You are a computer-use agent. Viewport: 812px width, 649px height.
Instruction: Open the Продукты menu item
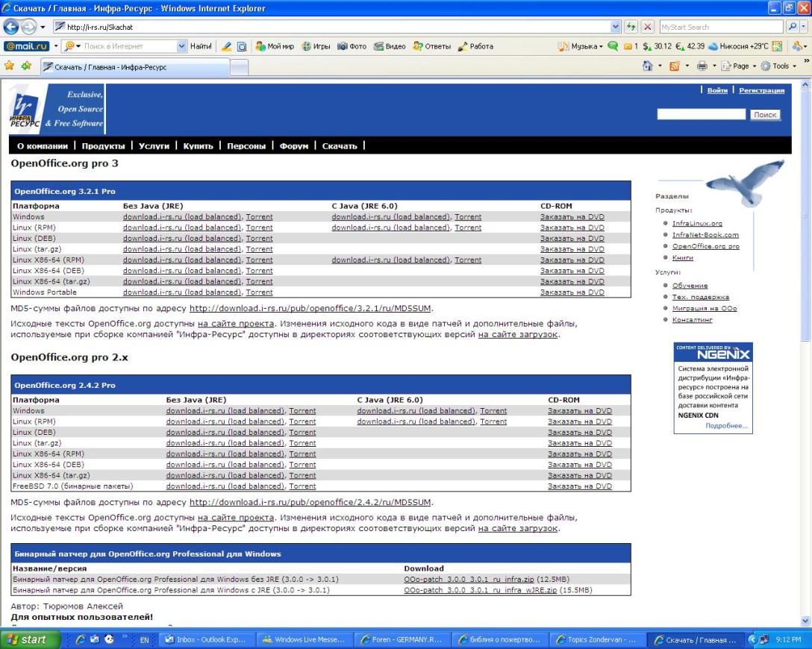(x=103, y=146)
